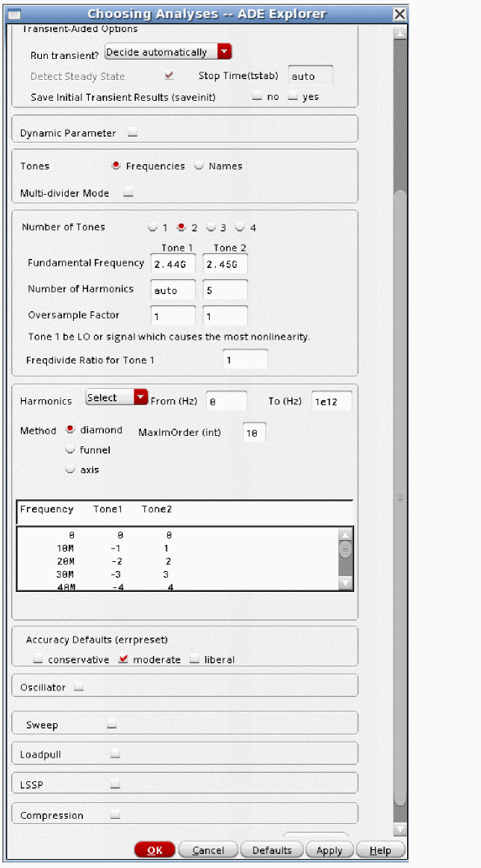This screenshot has width=481, height=868.
Task: Enable the Dynamic Parameter checkbox
Action: [x=132, y=134]
